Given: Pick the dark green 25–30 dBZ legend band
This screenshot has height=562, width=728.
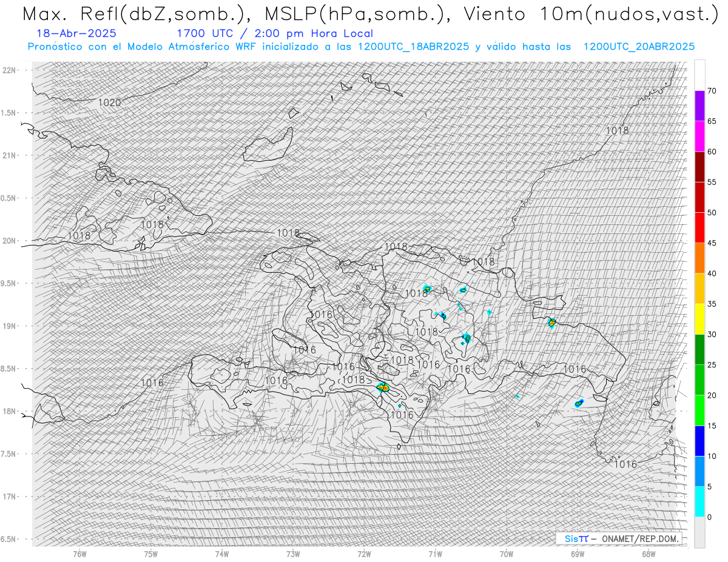Looking at the screenshot, I should pos(699,349).
